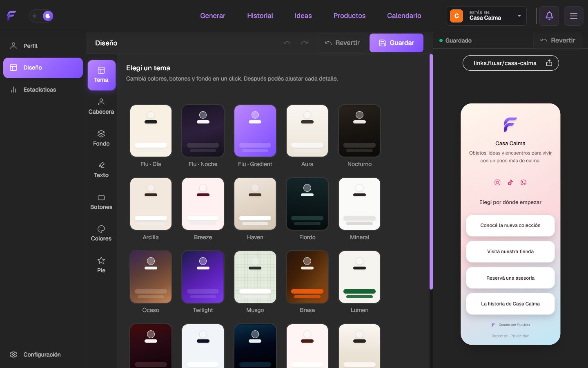Click Revertir next to Guardar
Image resolution: width=588 pixels, height=368 pixels.
[342, 43]
